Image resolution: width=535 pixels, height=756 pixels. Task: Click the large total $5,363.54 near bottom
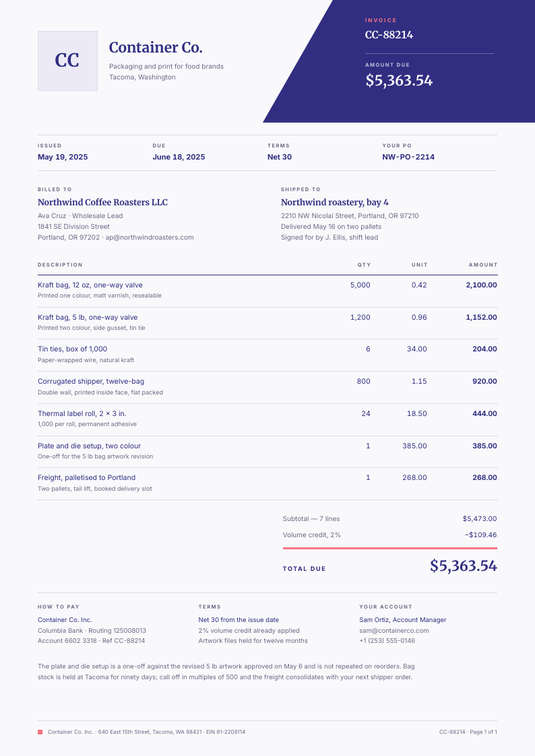464,565
